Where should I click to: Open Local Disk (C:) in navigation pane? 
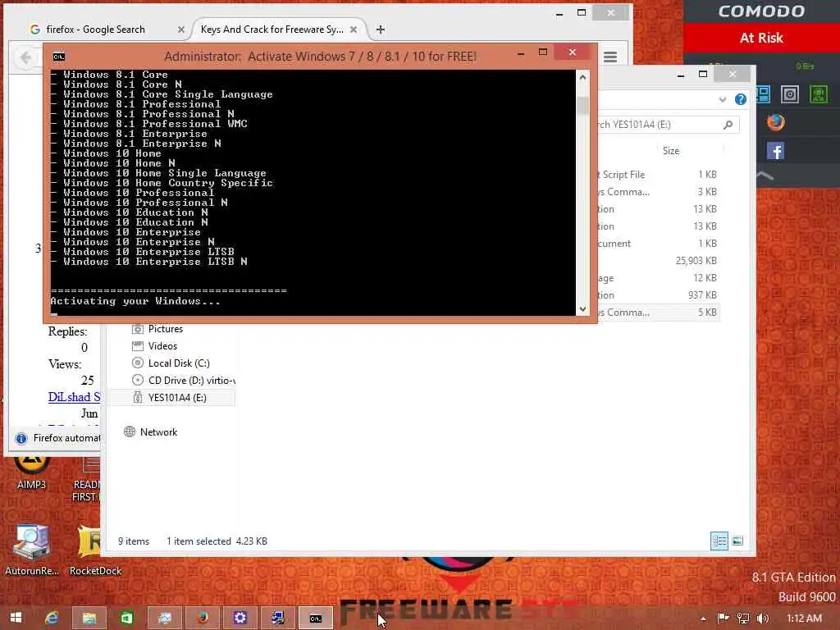(179, 363)
